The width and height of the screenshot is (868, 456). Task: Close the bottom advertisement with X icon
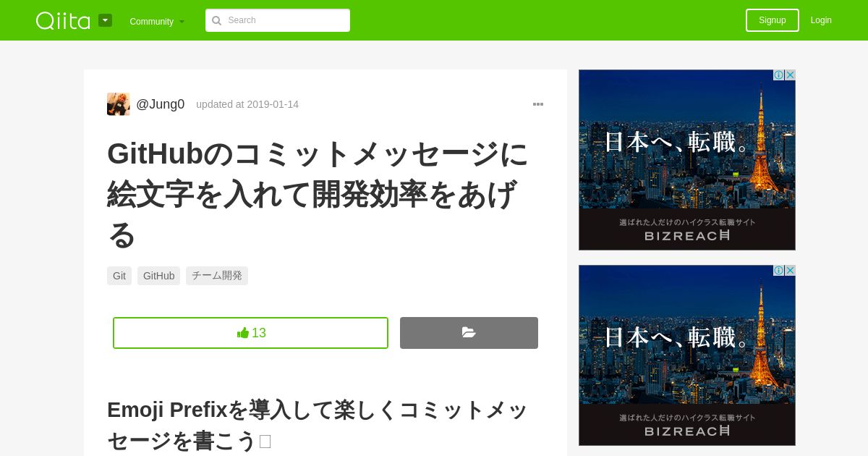(x=790, y=271)
